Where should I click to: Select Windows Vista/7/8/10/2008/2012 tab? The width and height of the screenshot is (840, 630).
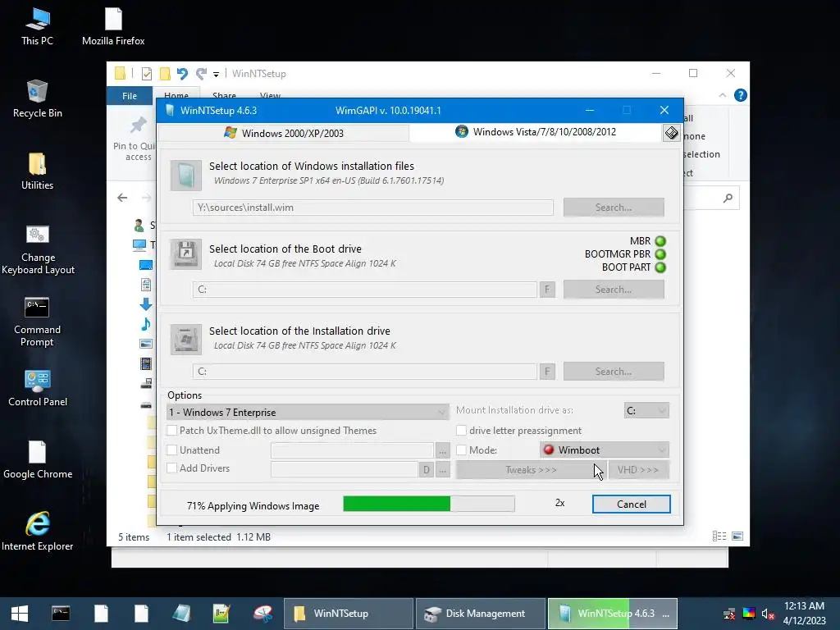[x=536, y=132]
